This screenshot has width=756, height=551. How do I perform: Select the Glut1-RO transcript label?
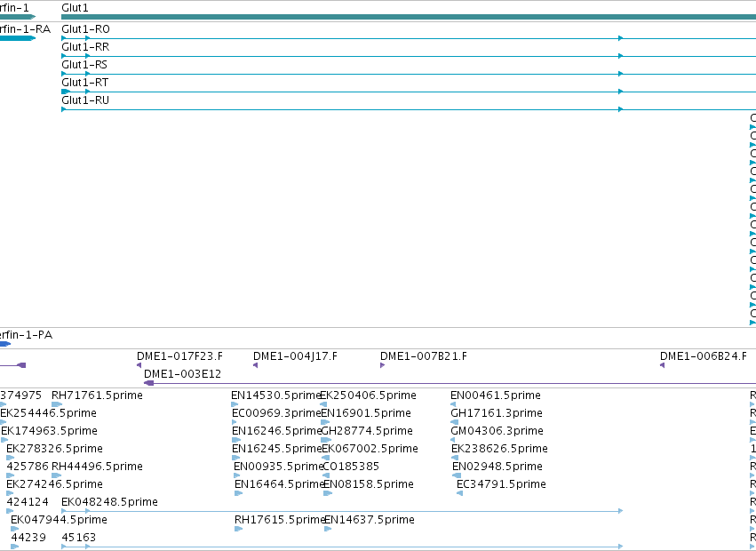[85, 29]
